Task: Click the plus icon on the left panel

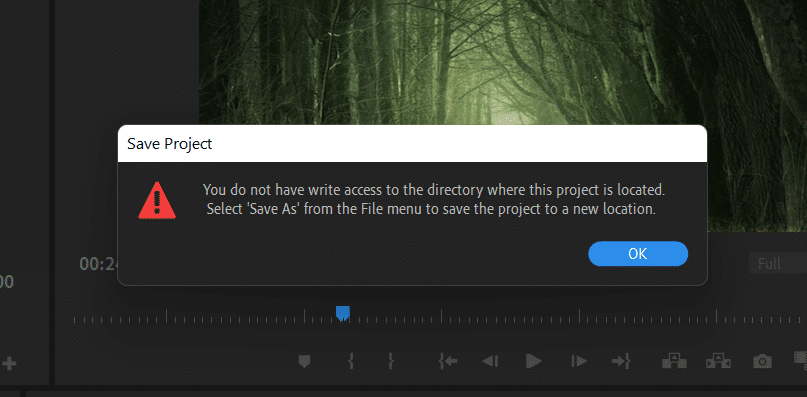Action: pyautogui.click(x=9, y=364)
